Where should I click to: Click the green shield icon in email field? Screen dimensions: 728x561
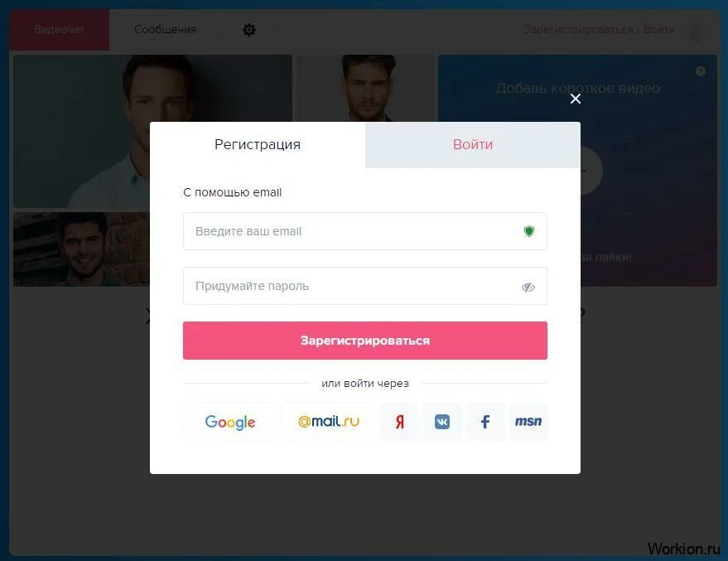[529, 231]
